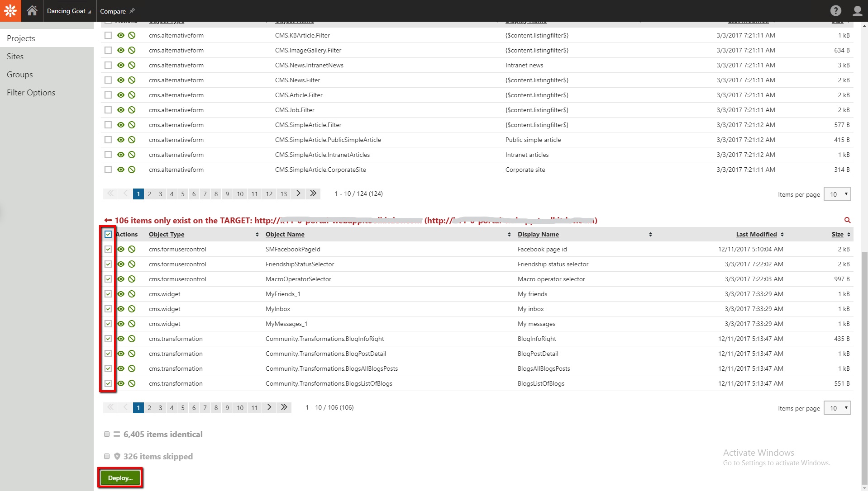Uncheck the SMFacebookPageId row checkbox
Viewport: 868px width, 491px height.
click(108, 249)
